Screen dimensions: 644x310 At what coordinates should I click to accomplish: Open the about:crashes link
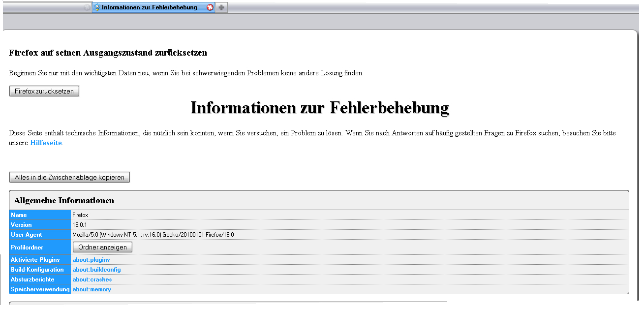pyautogui.click(x=92, y=279)
